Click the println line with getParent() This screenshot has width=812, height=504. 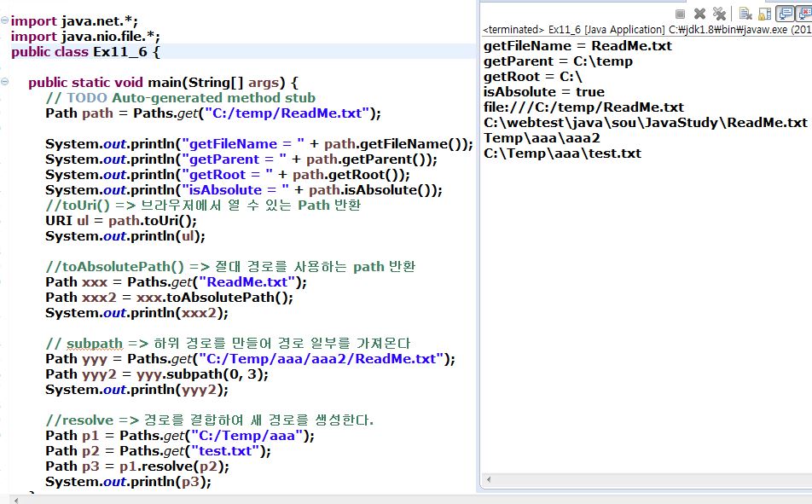pyautogui.click(x=241, y=159)
